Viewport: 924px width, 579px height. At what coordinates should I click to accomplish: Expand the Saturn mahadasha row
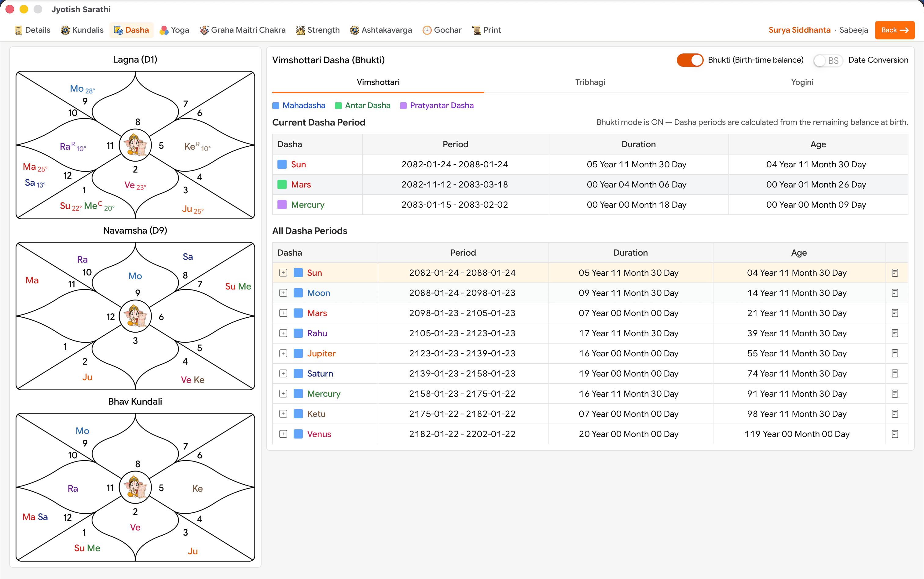click(283, 373)
